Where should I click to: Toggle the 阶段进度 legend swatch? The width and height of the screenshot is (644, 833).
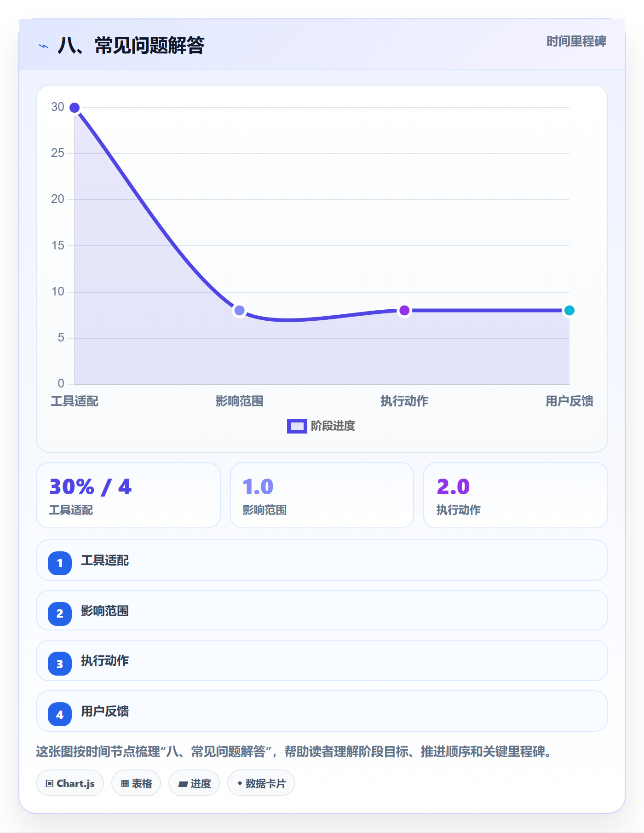[297, 426]
